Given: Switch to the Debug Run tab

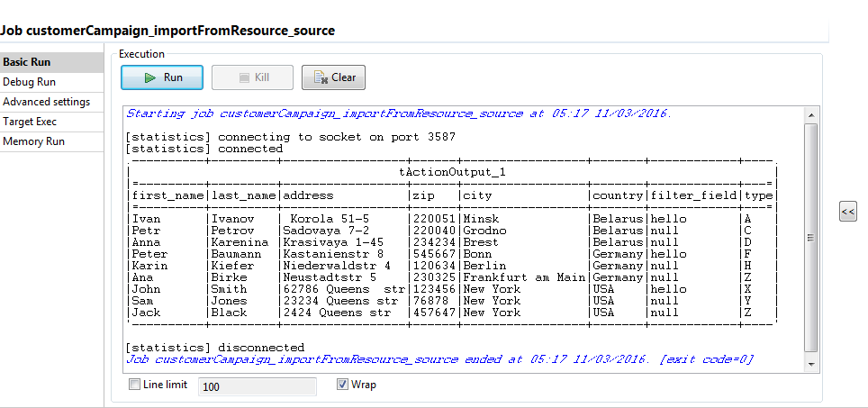Looking at the screenshot, I should click(30, 82).
